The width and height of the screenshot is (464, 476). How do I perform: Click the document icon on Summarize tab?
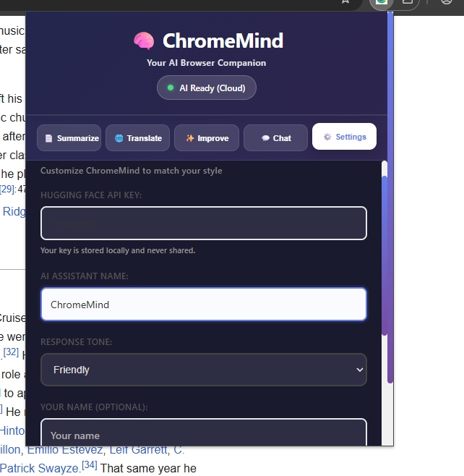[x=48, y=138]
